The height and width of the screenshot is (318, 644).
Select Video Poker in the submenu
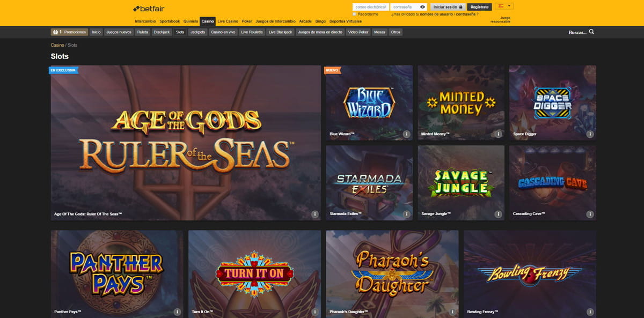click(x=358, y=32)
